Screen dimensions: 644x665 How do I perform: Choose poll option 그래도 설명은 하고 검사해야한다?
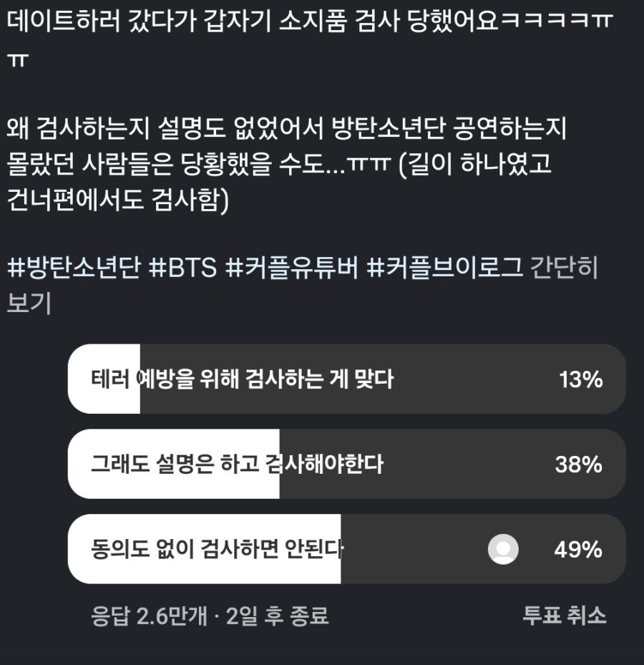pos(237,464)
